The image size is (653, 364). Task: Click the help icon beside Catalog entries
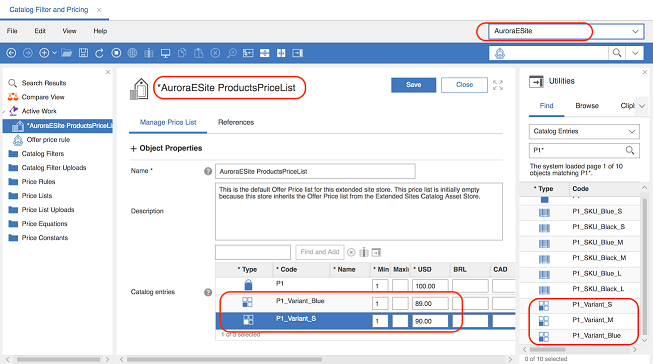tap(208, 292)
